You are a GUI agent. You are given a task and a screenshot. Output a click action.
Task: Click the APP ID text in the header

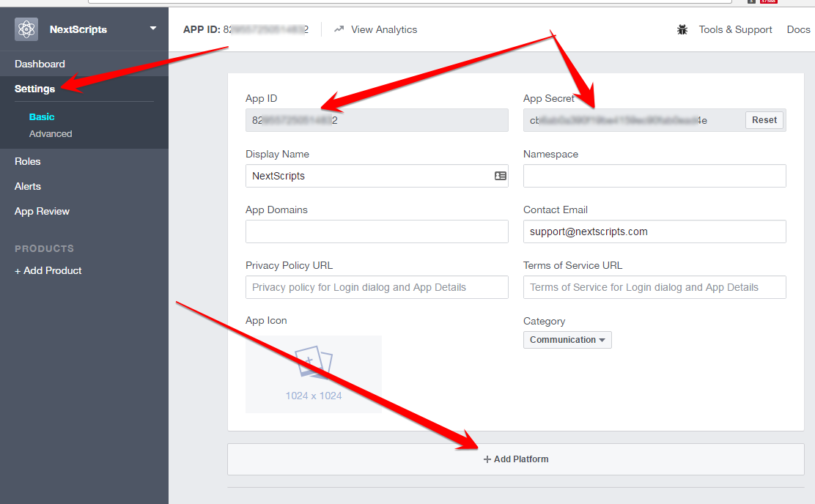pyautogui.click(x=246, y=29)
